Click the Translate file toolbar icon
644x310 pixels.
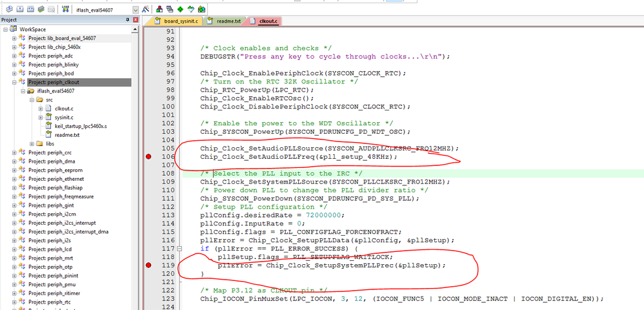[x=9, y=9]
